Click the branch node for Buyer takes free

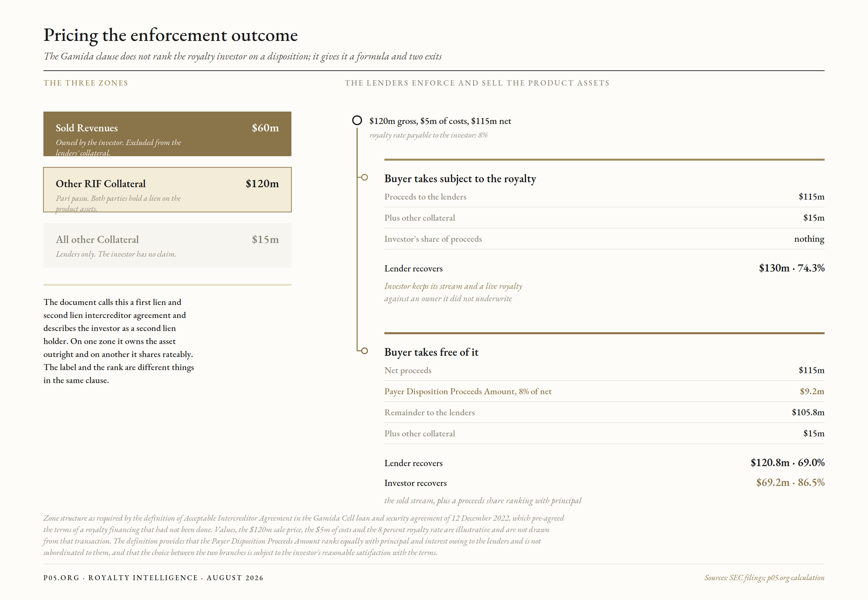point(365,351)
